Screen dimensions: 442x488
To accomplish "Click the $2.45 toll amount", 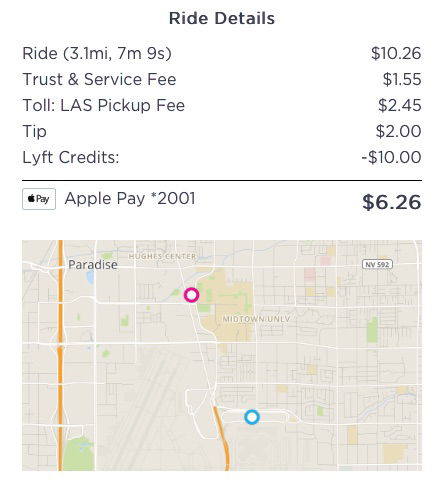I will point(400,105).
